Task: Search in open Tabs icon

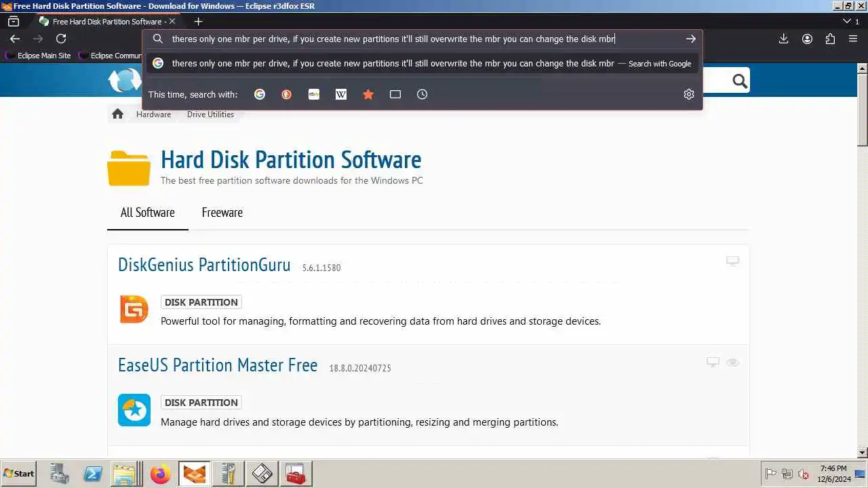Action: [x=395, y=94]
